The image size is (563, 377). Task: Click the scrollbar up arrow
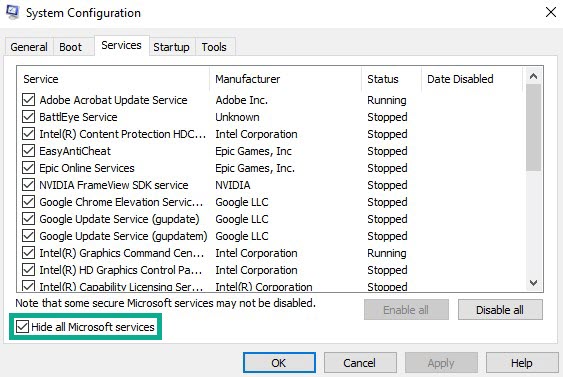[x=534, y=76]
